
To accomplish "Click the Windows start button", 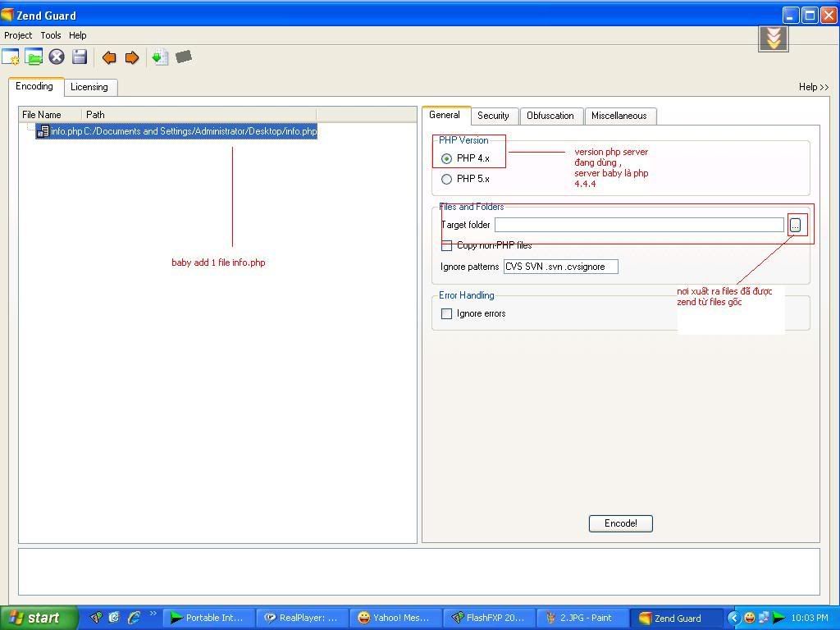I will 39,618.
